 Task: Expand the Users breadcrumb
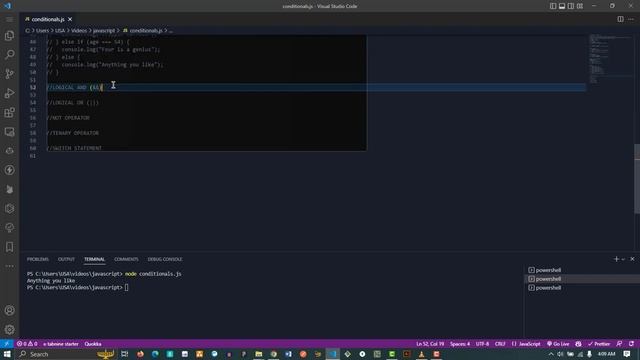click(x=42, y=31)
